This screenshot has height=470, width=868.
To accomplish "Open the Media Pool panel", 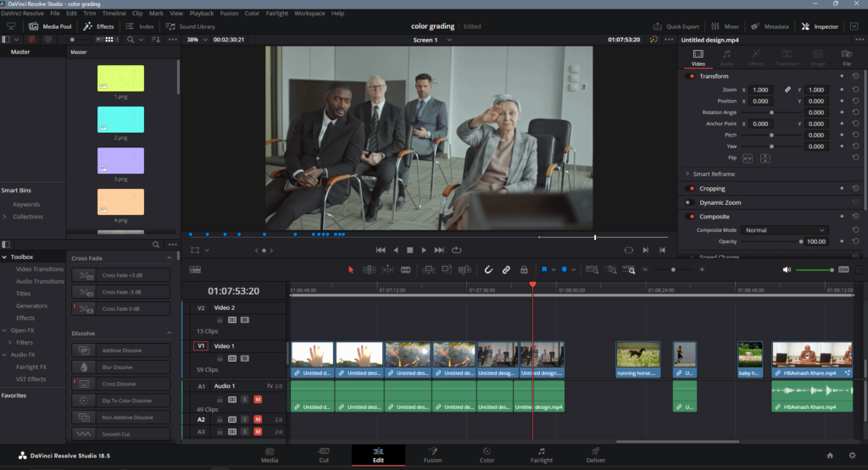I will click(50, 26).
